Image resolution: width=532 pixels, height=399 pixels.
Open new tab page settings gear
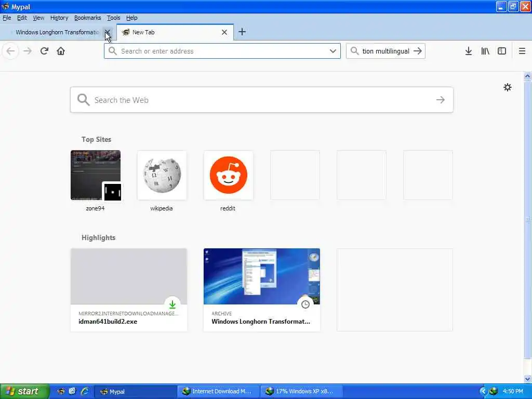pos(507,87)
